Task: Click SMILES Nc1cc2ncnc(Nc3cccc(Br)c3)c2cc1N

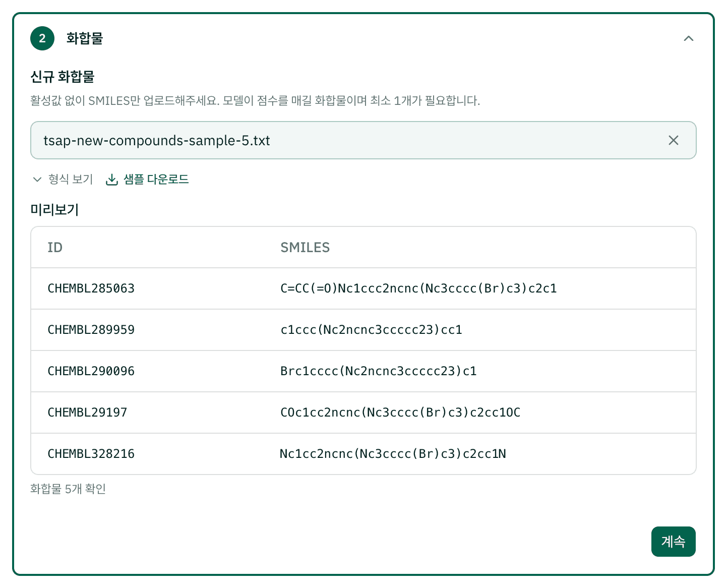Action: 393,454
